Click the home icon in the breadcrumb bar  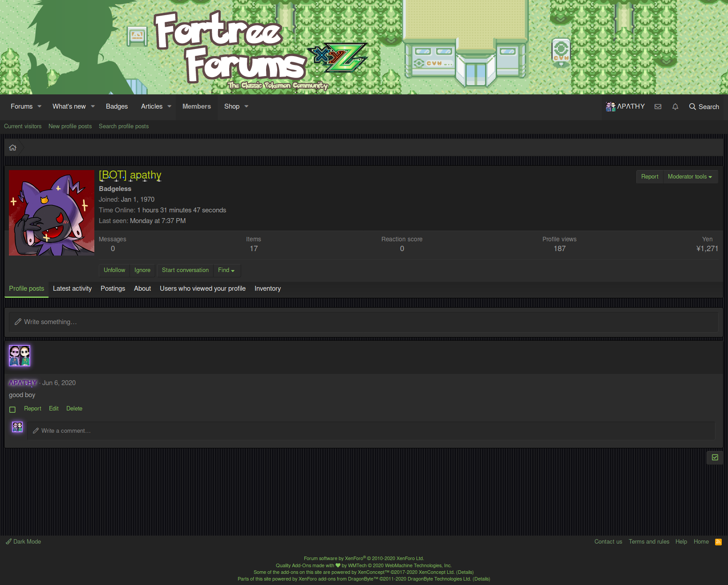coord(12,147)
